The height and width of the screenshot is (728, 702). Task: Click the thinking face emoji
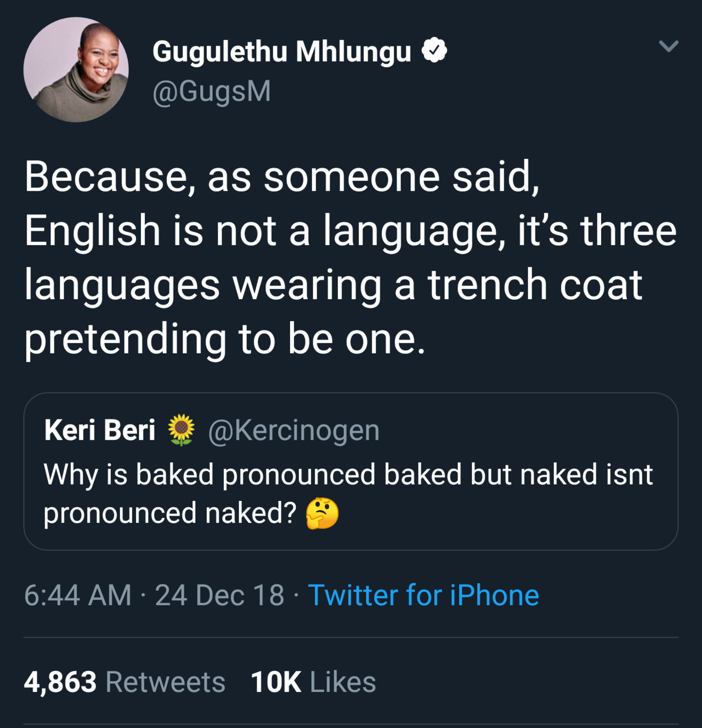click(322, 514)
